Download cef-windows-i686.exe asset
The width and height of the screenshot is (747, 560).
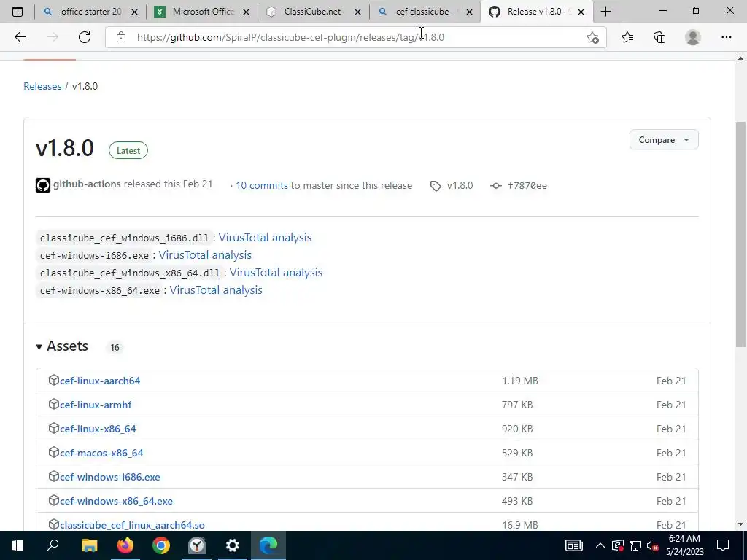coord(110,477)
